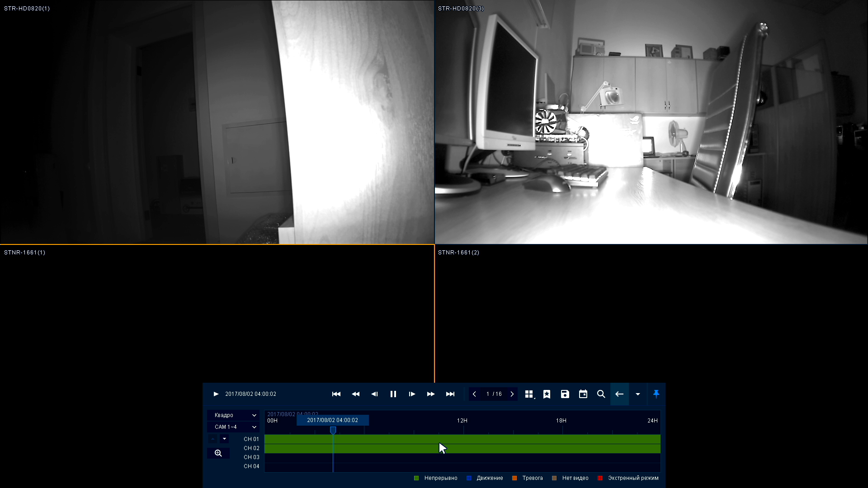Image resolution: width=868 pixels, height=488 pixels.
Task: Jump to the recording start with skip-back
Action: coord(336,394)
